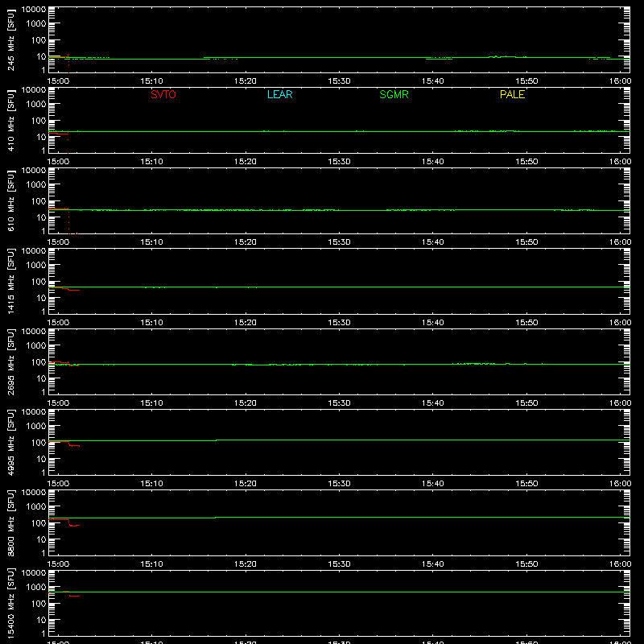
Task: Select the 610 MHz [SFU] axis title
Action: pos(10,200)
